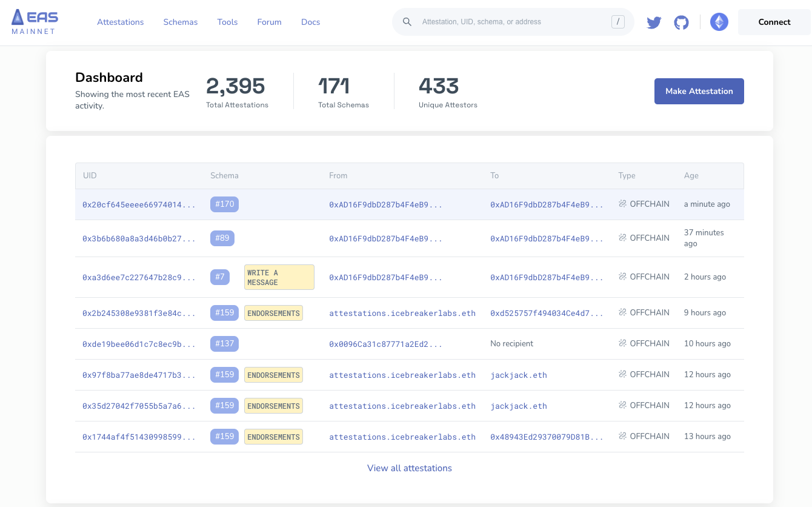Click the Connect button
812x507 pixels.
pos(774,22)
